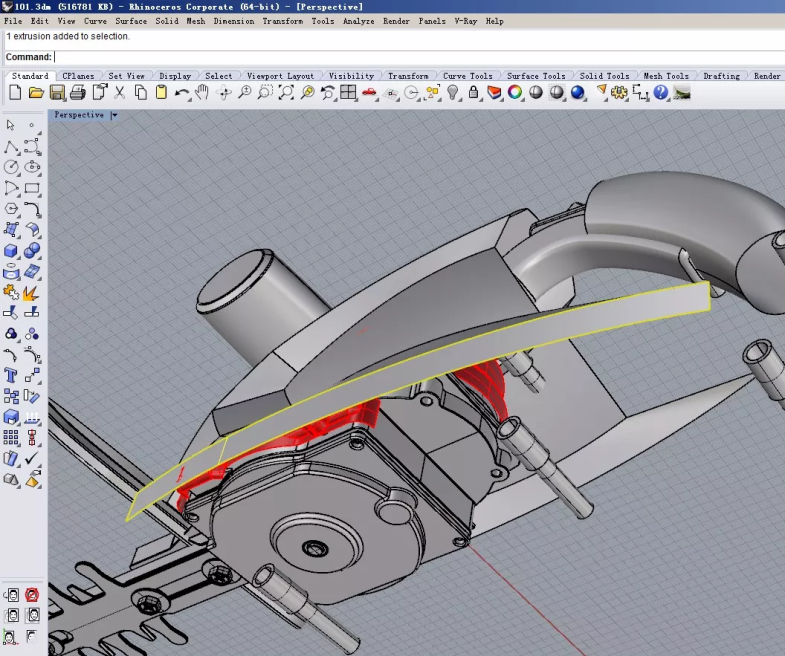Switch to the Surface Tools tab

click(x=536, y=76)
